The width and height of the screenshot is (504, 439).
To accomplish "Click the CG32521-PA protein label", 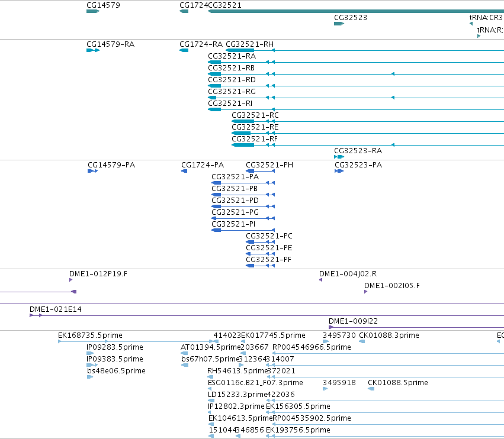I will pos(235,177).
